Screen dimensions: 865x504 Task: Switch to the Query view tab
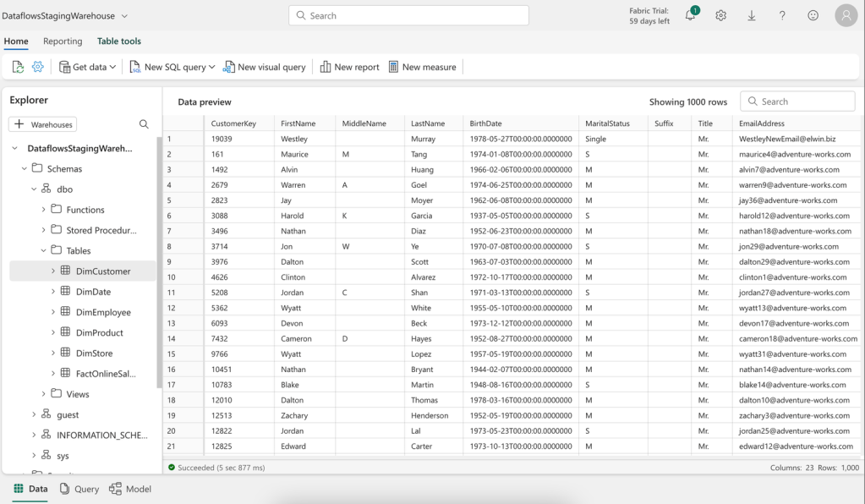click(x=79, y=489)
